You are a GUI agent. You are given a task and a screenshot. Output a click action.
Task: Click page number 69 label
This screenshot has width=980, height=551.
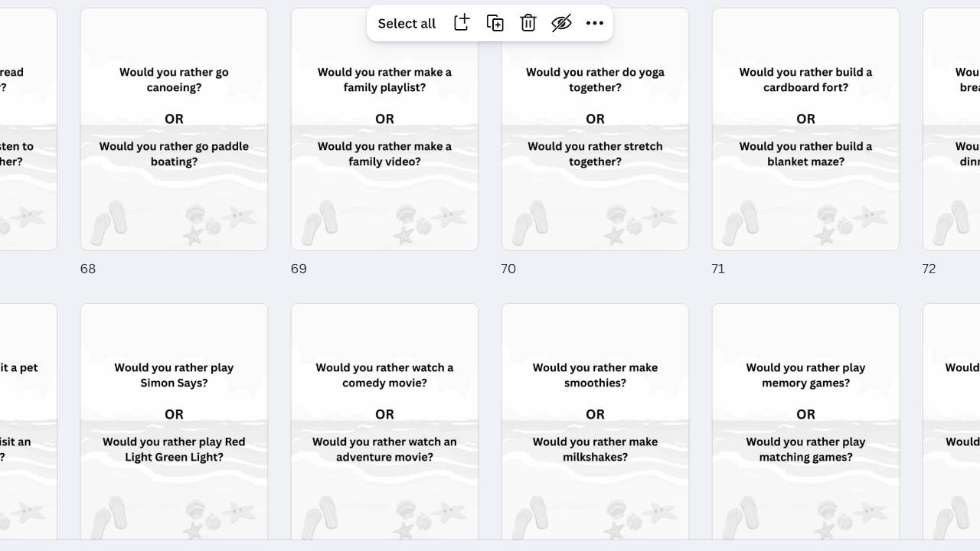(x=299, y=269)
